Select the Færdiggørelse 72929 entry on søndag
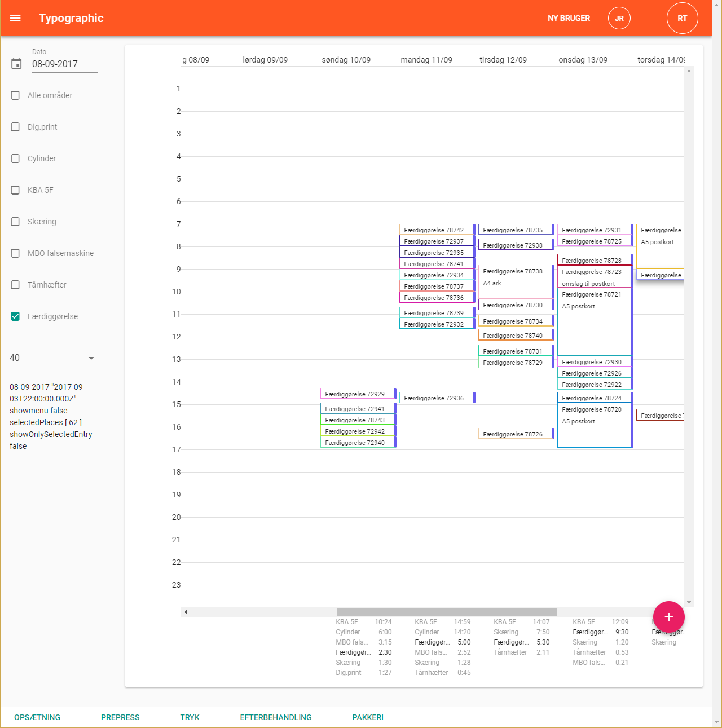 [x=358, y=394]
